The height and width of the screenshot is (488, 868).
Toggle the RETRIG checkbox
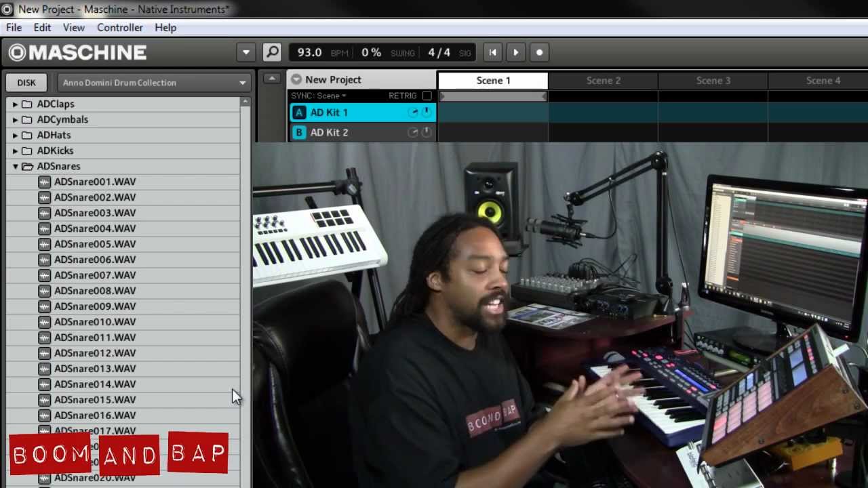[x=427, y=96]
